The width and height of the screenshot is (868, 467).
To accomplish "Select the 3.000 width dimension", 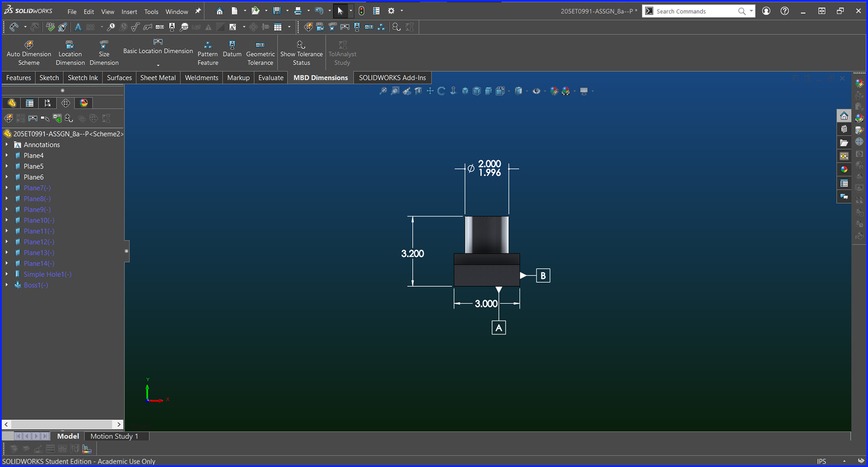I will tap(486, 304).
